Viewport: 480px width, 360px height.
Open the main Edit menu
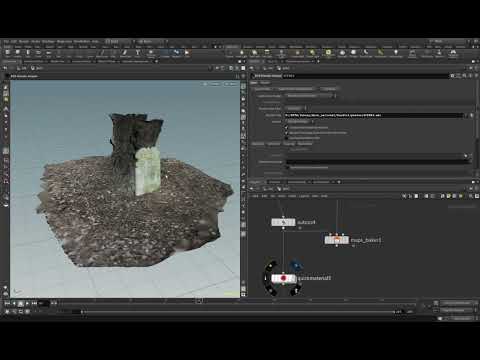[x=14, y=42]
